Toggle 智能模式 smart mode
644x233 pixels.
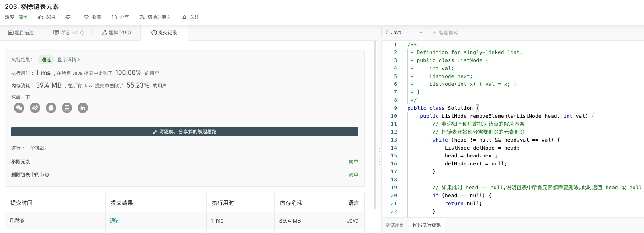(445, 33)
